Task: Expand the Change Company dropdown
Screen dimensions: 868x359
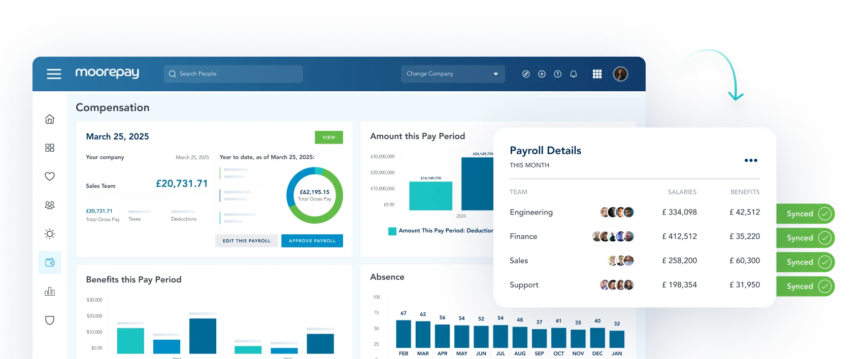Action: tap(453, 74)
